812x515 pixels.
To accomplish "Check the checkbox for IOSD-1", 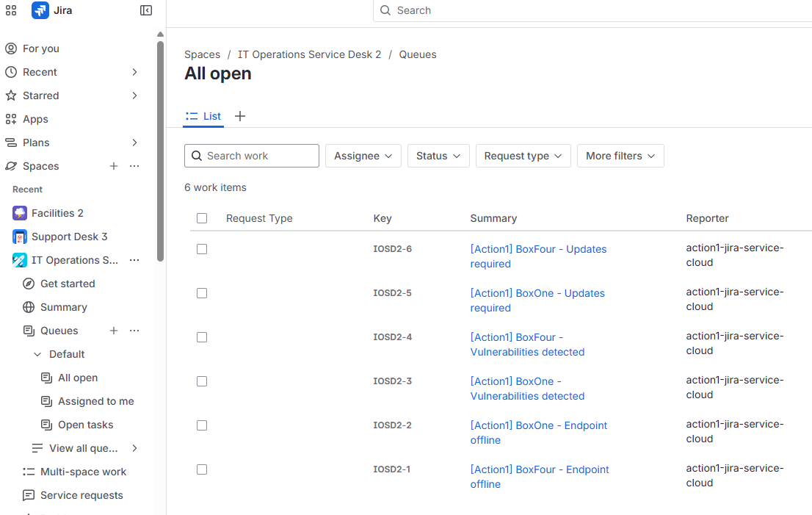I will 201,469.
